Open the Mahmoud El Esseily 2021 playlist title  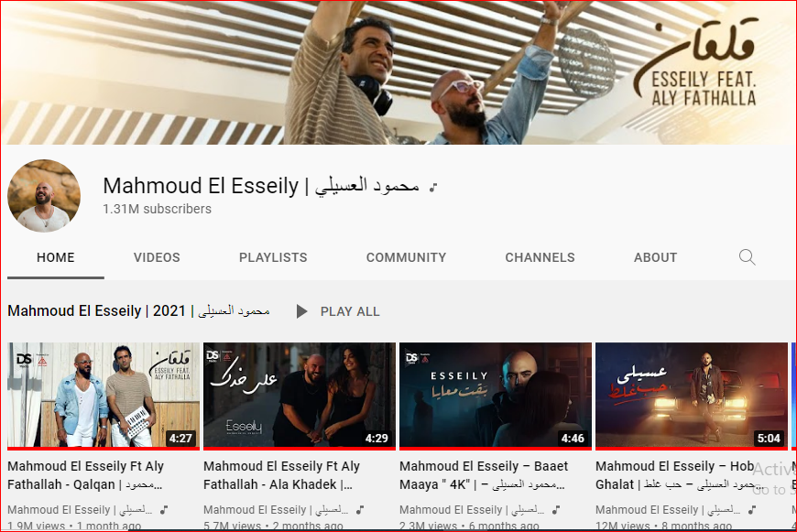[138, 310]
